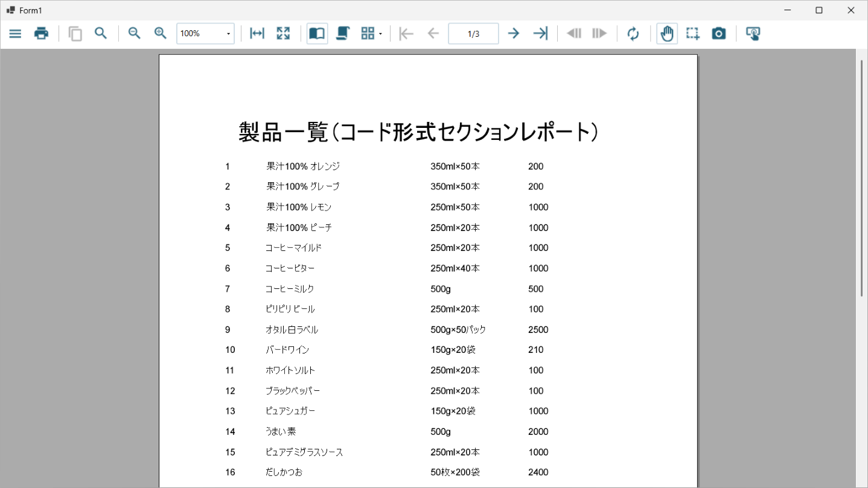This screenshot has height=488, width=868.
Task: Refresh the report
Action: pos(633,34)
